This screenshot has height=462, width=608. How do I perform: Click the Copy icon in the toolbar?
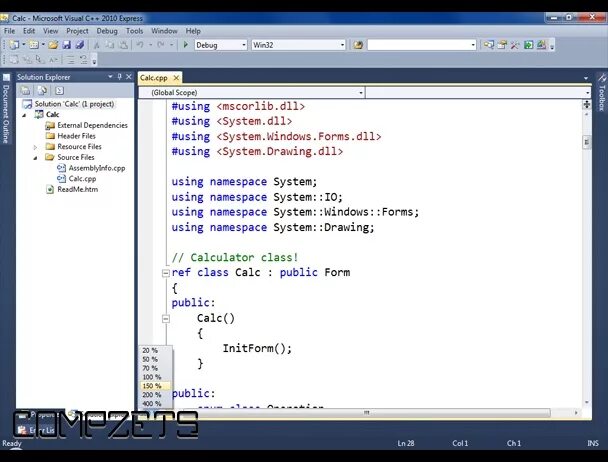coord(110,45)
